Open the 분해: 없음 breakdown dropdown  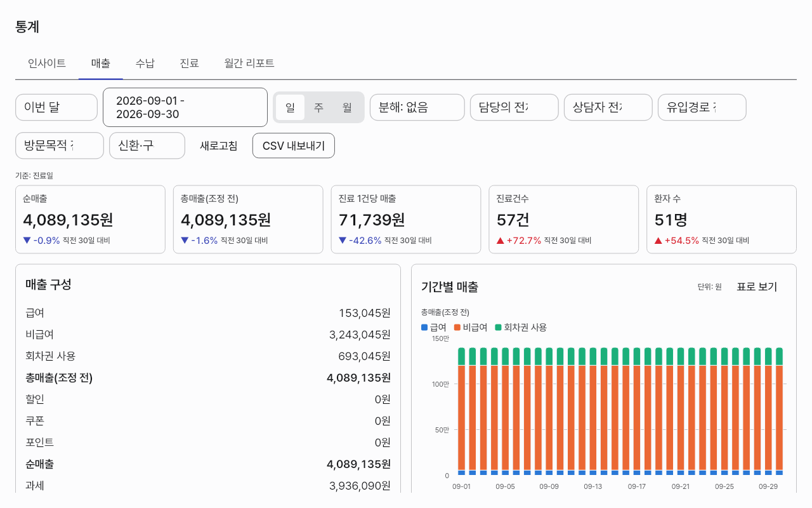[417, 107]
